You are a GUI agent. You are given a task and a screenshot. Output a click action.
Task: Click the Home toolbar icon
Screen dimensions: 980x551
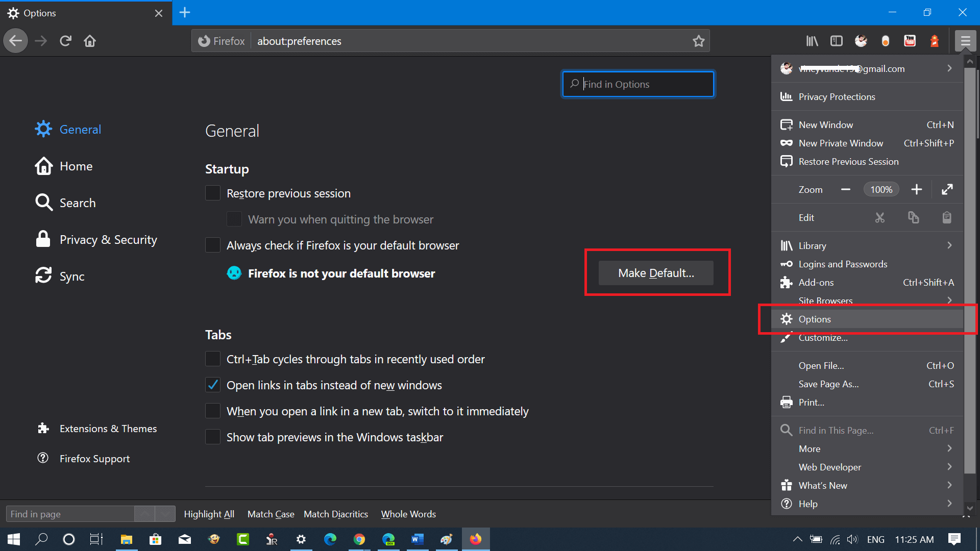[x=90, y=41]
